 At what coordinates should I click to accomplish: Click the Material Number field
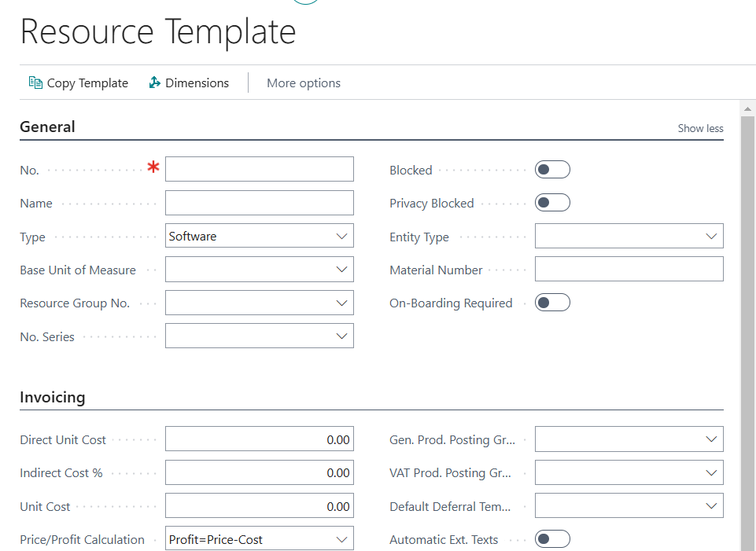click(629, 269)
